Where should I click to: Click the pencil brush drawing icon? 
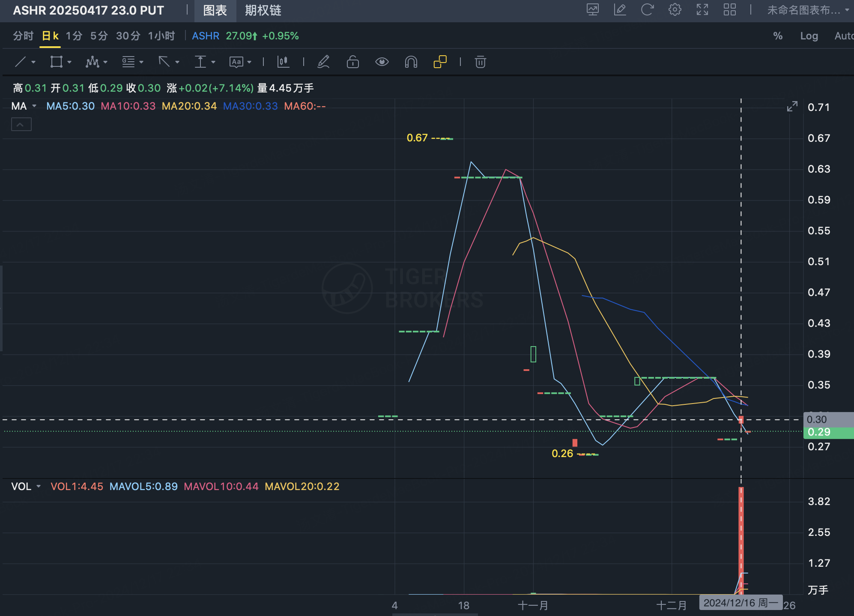click(323, 62)
